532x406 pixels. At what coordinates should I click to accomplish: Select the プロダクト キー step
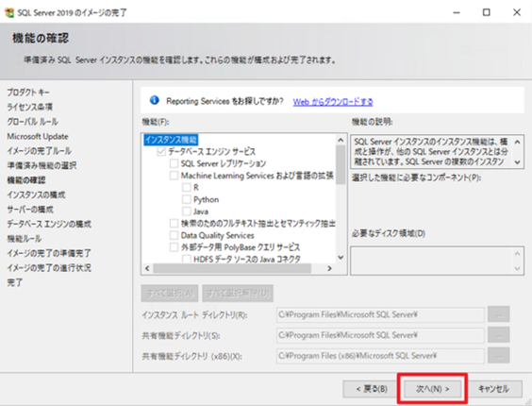(x=28, y=93)
